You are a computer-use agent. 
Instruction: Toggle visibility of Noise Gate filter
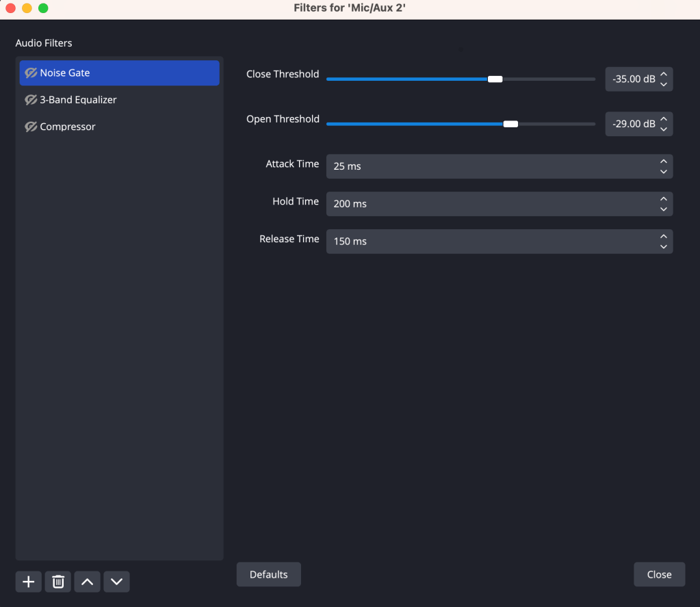pyautogui.click(x=31, y=73)
